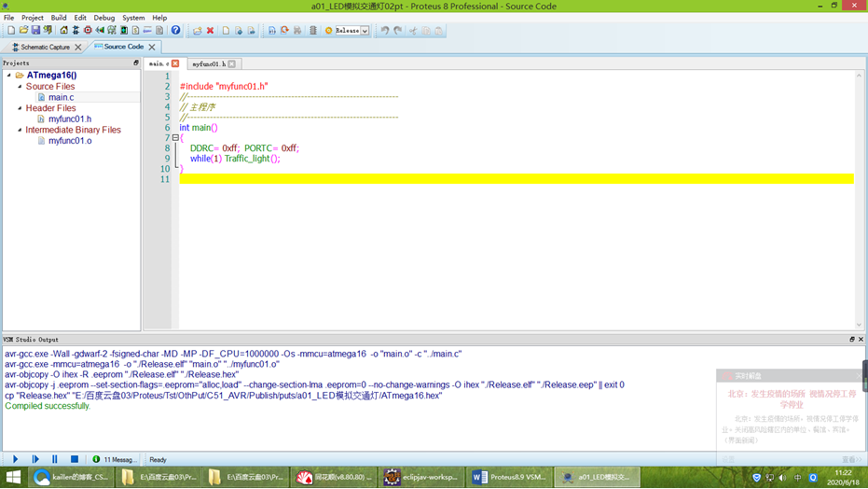
Task: Collapse the Source Files tree node
Action: click(x=20, y=87)
